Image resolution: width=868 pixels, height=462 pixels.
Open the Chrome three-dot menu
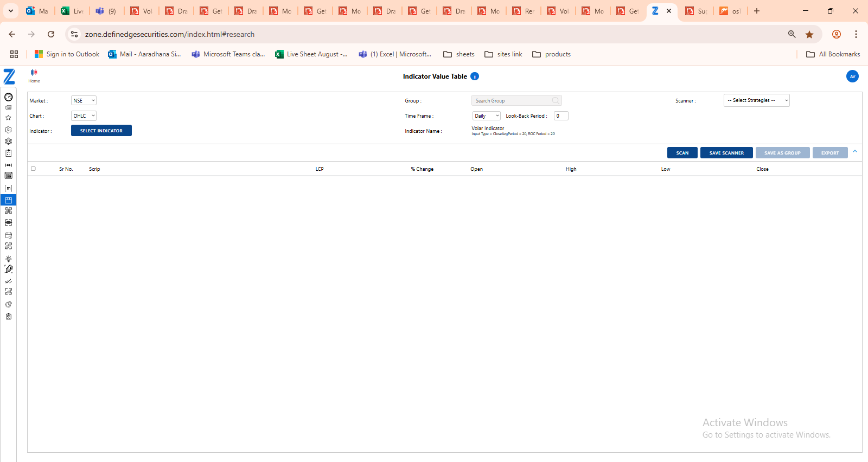tap(856, 34)
